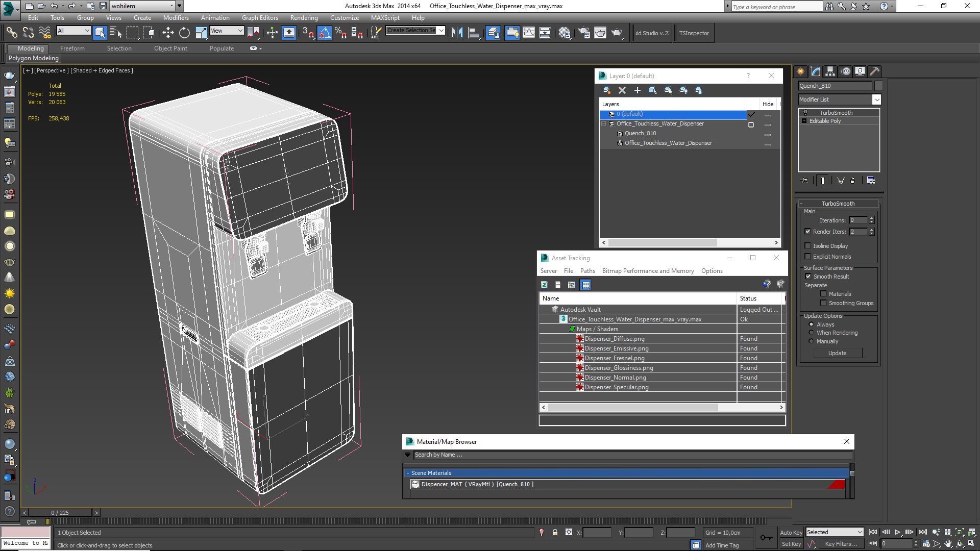Image resolution: width=980 pixels, height=551 pixels.
Task: Click the Search by Name field
Action: click(632, 455)
